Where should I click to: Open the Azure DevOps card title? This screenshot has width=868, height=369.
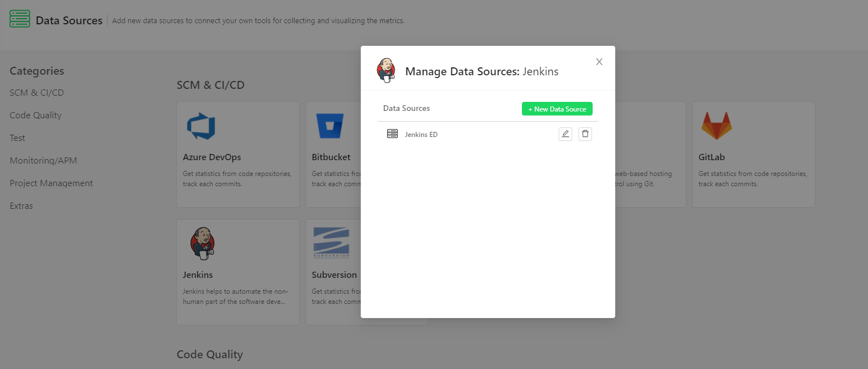click(x=212, y=157)
